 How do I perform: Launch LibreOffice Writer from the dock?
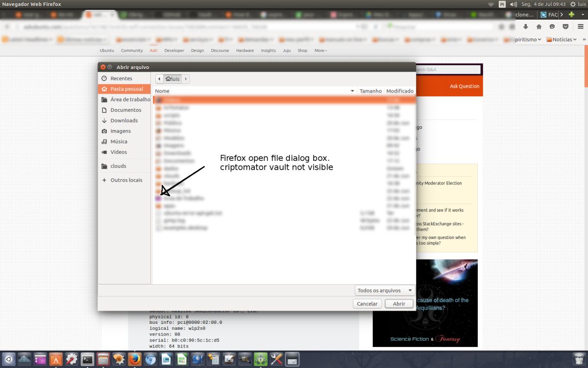pos(166,359)
